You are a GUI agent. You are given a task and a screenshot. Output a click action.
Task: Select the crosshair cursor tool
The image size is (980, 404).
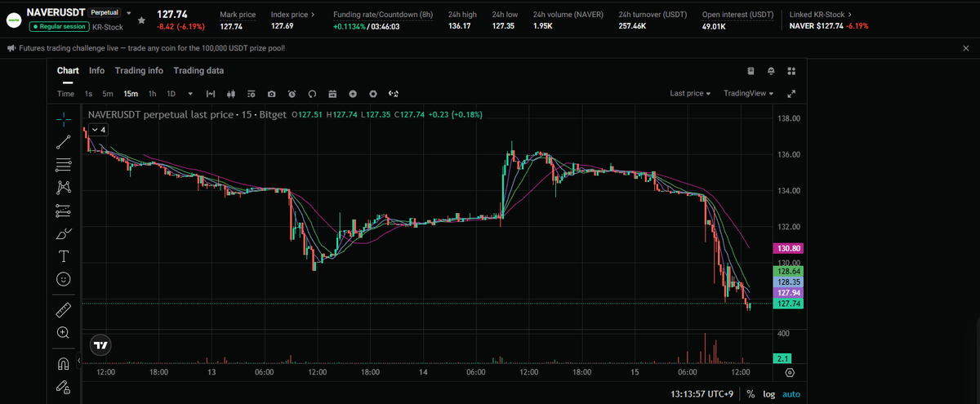[64, 119]
